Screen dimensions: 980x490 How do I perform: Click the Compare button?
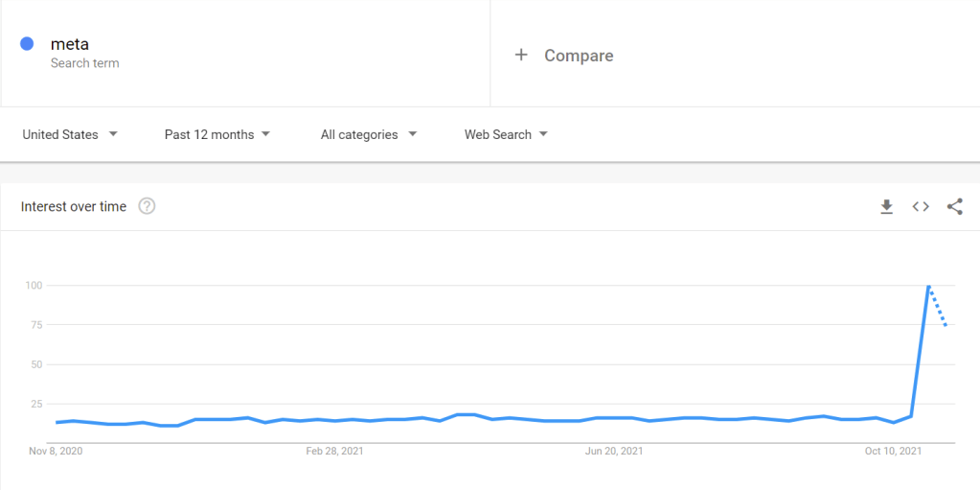tap(578, 56)
